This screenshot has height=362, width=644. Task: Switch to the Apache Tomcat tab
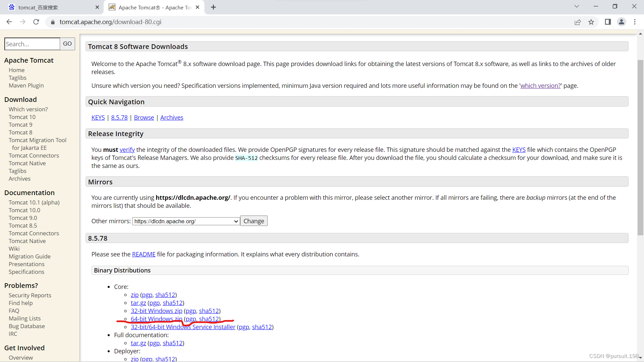[x=154, y=7]
